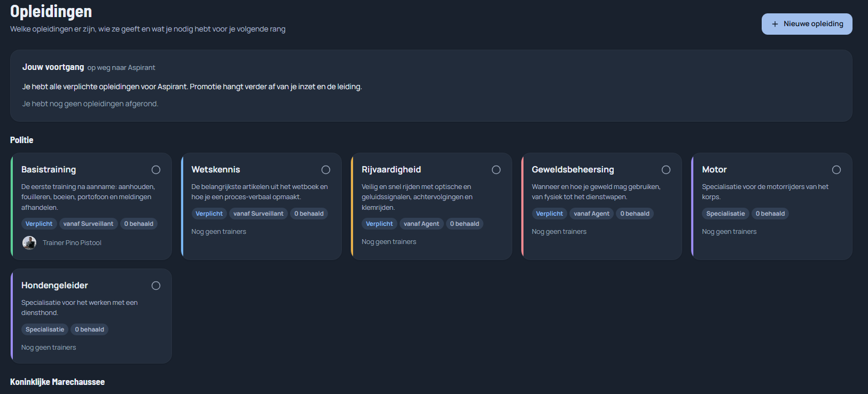Toggle the Geweldsbeheersing completion circle
Image resolution: width=868 pixels, height=394 pixels.
(666, 170)
